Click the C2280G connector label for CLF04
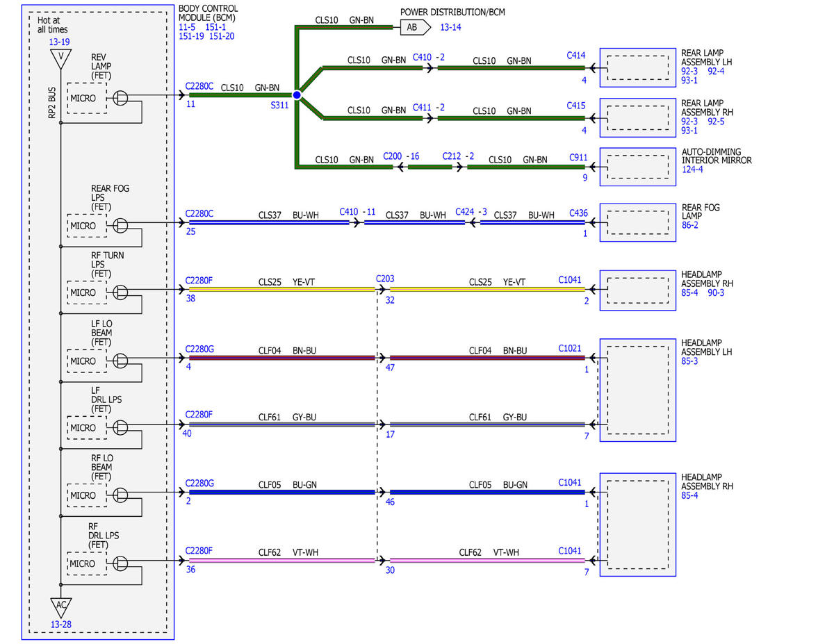This screenshot has width=834, height=644. [200, 348]
